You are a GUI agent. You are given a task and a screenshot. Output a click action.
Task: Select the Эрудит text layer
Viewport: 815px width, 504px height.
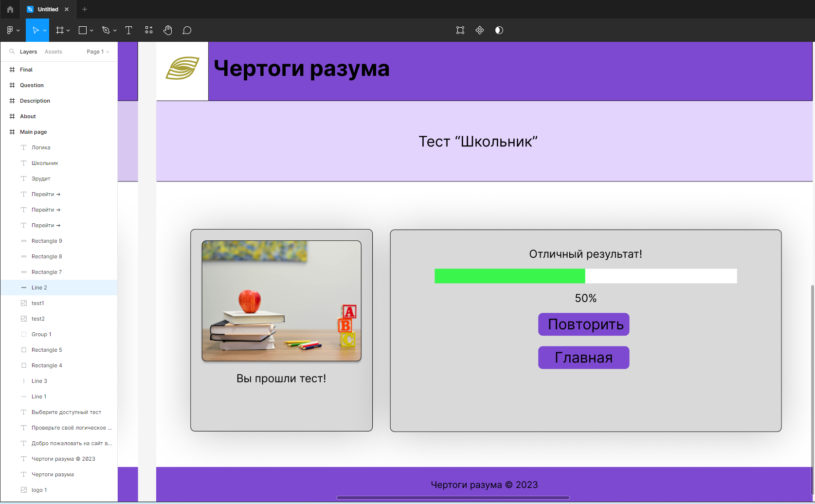(x=59, y=179)
